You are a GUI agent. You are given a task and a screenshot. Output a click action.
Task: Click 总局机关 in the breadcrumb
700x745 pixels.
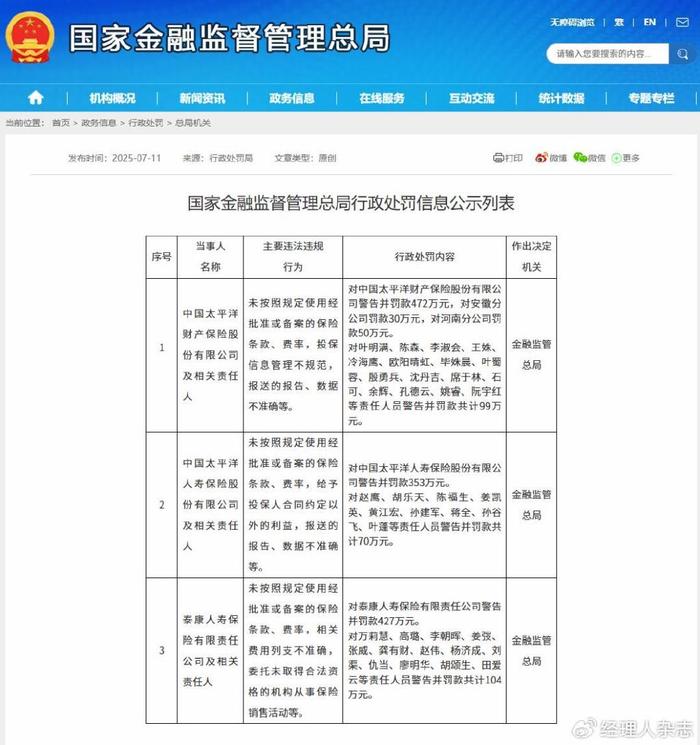point(192,123)
